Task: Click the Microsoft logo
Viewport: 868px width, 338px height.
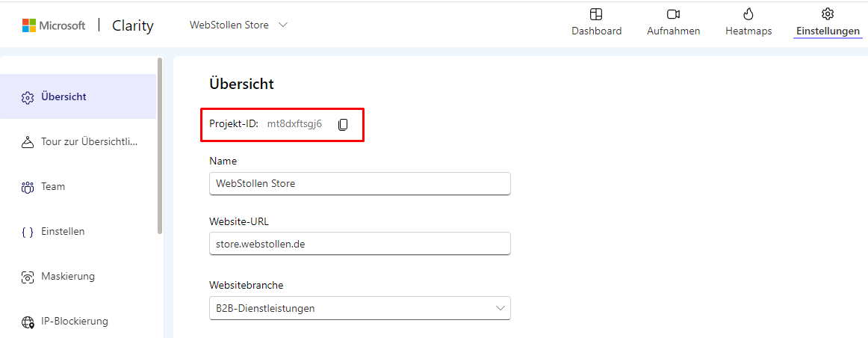Action: [x=54, y=25]
